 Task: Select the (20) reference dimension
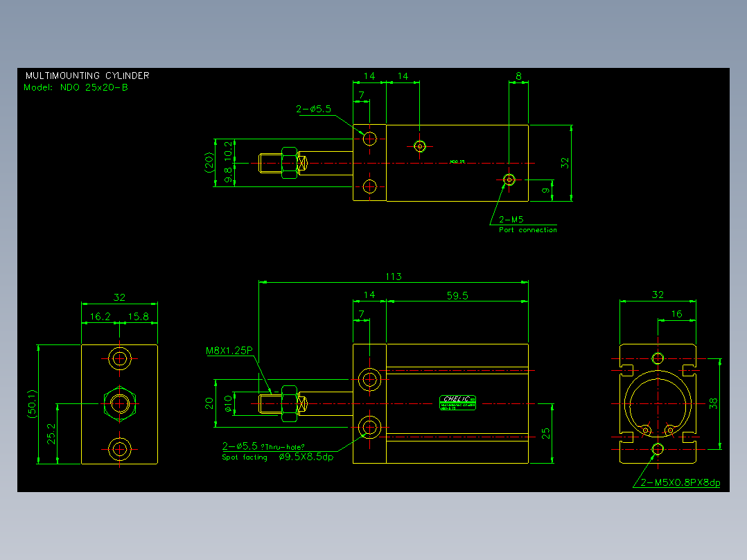[x=209, y=162]
